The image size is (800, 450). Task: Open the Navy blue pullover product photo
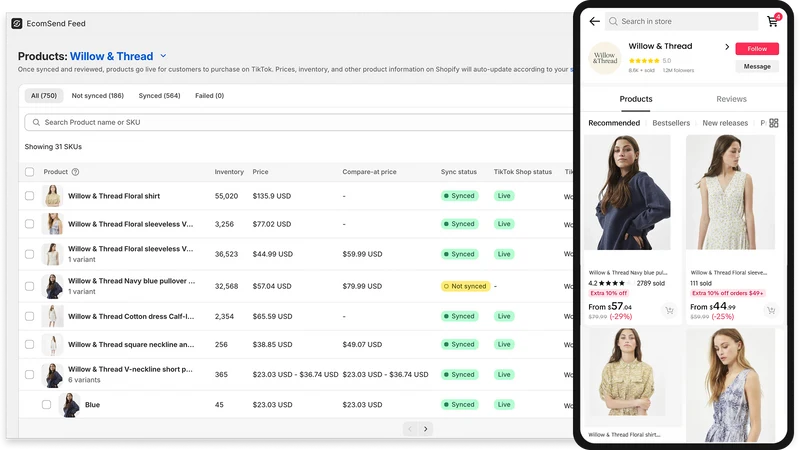pos(627,192)
